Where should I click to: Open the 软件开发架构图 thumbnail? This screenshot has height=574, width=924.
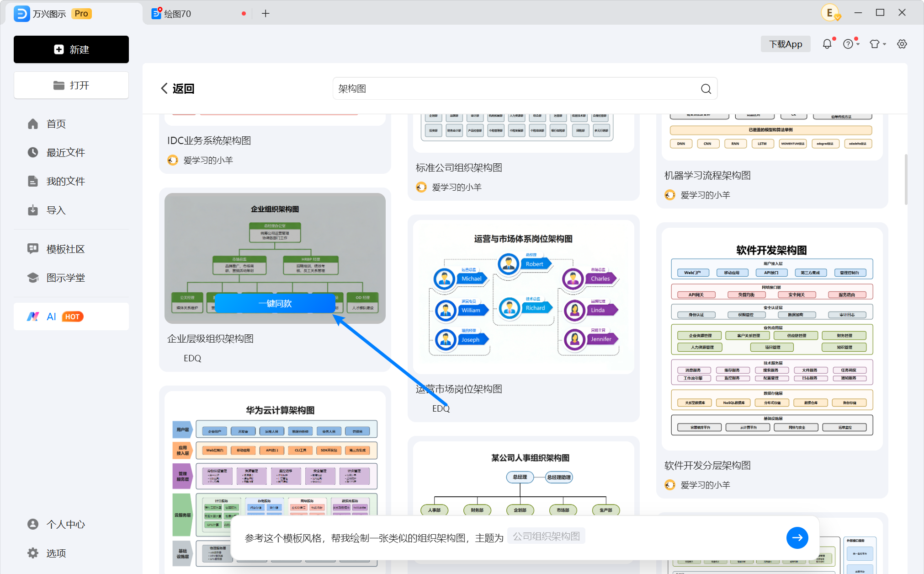772,339
